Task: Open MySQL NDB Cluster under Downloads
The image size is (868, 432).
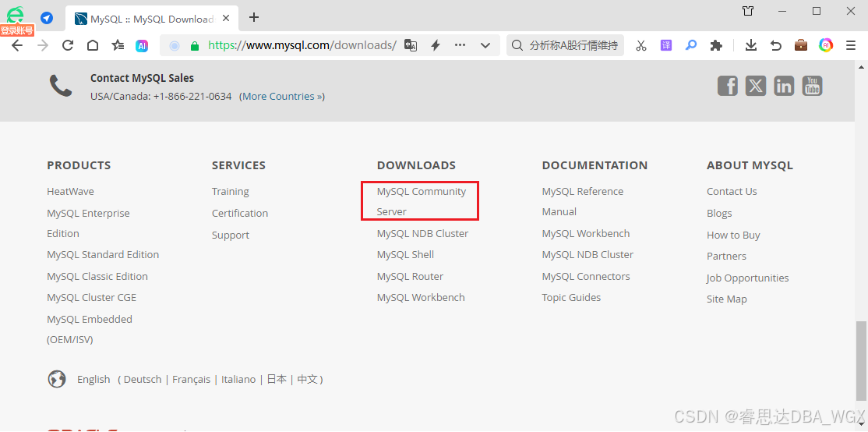Action: (x=422, y=234)
